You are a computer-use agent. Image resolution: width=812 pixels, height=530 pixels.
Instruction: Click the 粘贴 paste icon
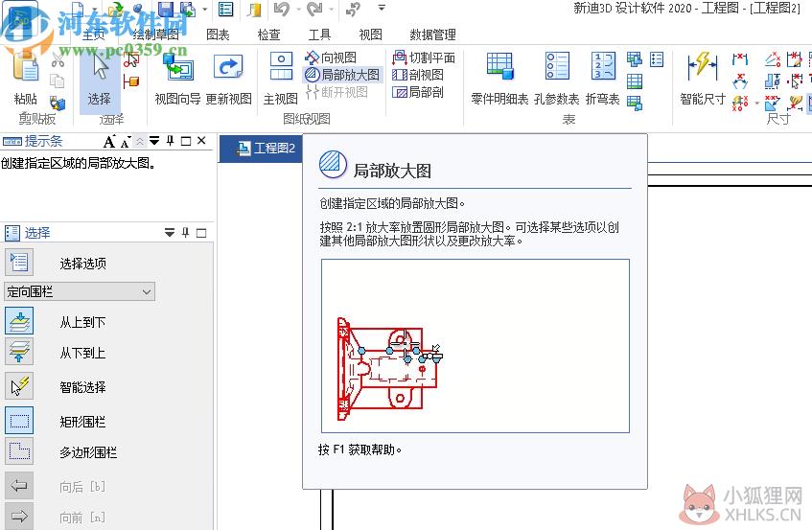point(25,68)
